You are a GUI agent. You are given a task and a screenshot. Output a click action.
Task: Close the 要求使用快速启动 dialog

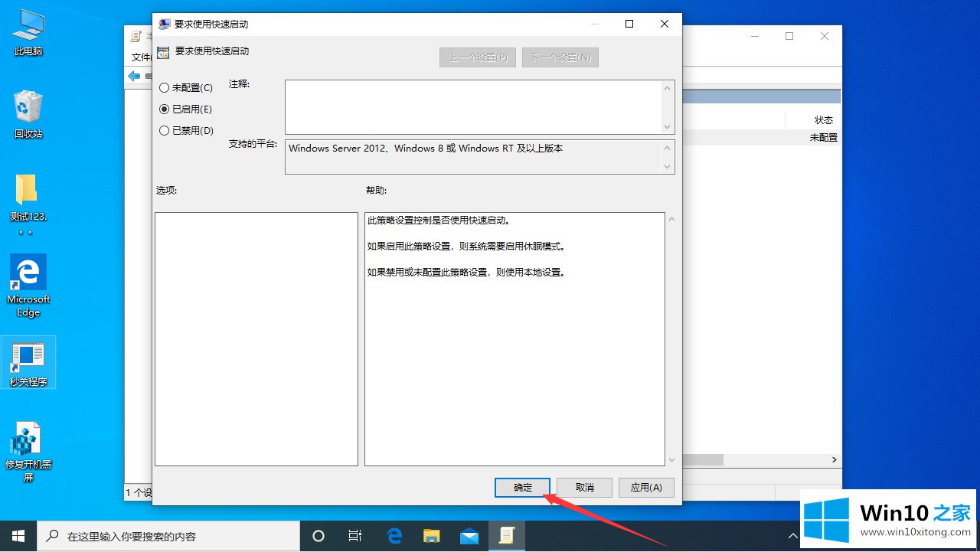tap(665, 24)
